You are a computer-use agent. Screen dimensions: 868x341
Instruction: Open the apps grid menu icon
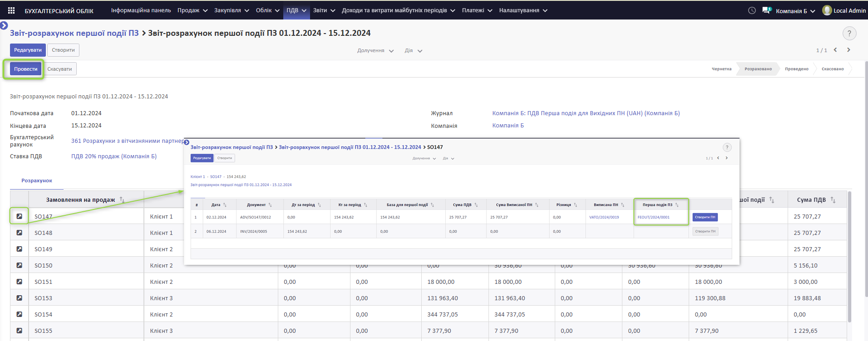[x=11, y=10]
